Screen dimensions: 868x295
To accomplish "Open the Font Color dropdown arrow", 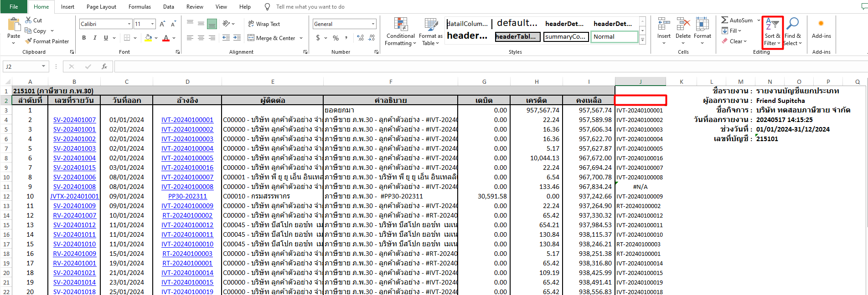I will (174, 38).
